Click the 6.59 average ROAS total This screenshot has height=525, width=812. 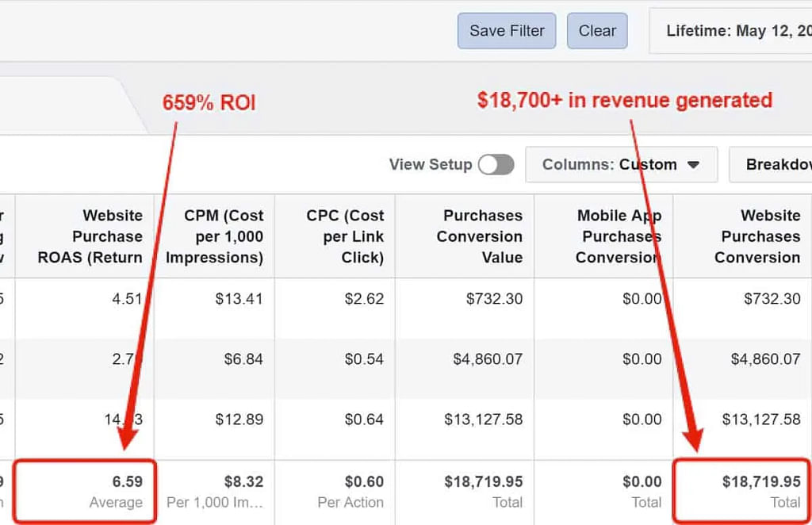(127, 482)
